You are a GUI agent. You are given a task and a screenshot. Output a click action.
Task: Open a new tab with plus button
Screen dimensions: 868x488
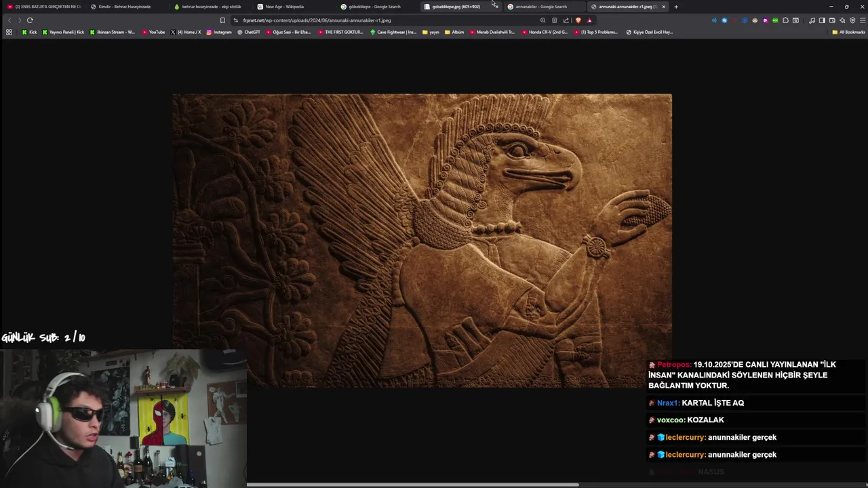675,7
